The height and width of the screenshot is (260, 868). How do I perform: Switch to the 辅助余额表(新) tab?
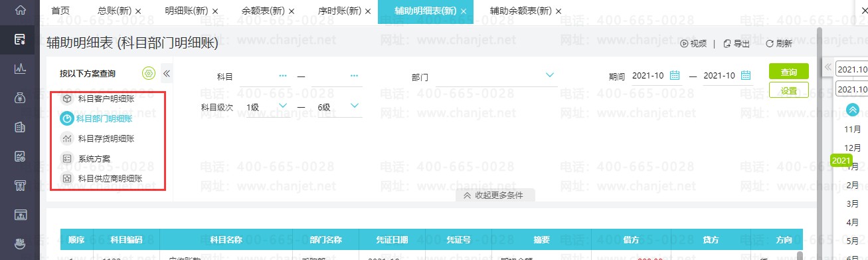coord(521,11)
